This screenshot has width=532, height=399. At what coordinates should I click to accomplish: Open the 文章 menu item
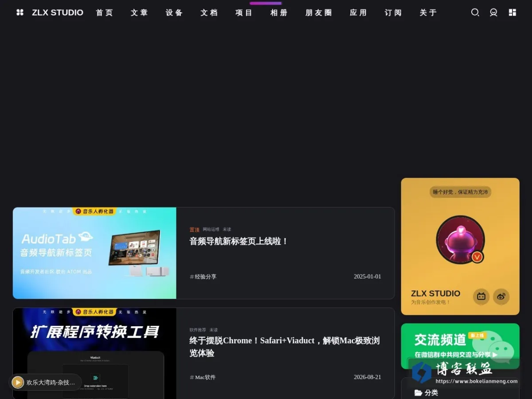(x=139, y=12)
